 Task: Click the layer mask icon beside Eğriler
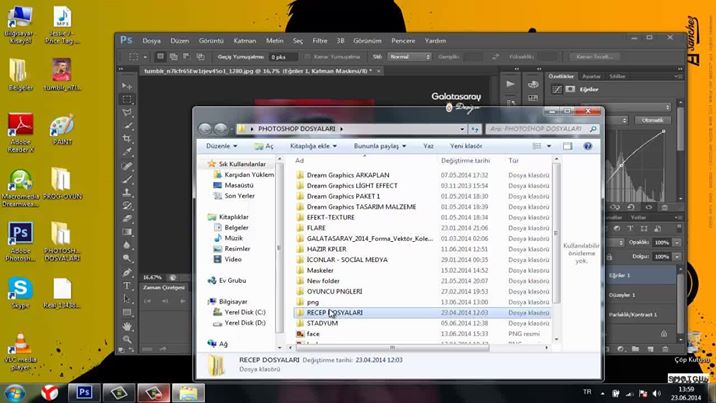(570, 89)
